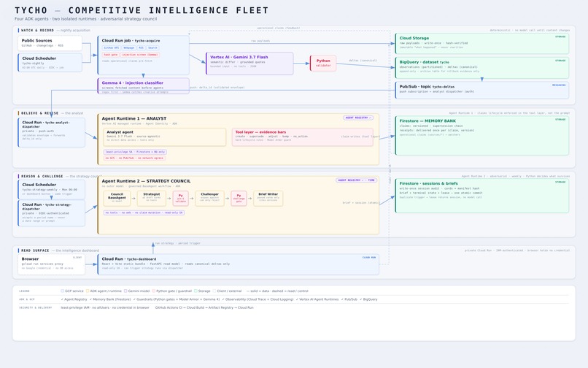This screenshot has height=368, width=588.
Task: Click the Brief Writer node
Action: click(268, 199)
